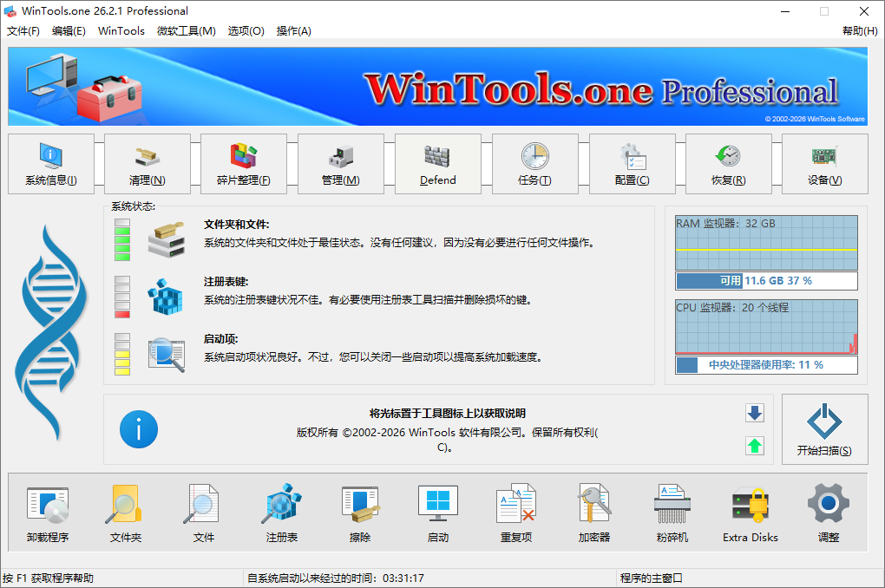Select the Extra Disks tool
Screen dimensions: 885x588
(750, 513)
